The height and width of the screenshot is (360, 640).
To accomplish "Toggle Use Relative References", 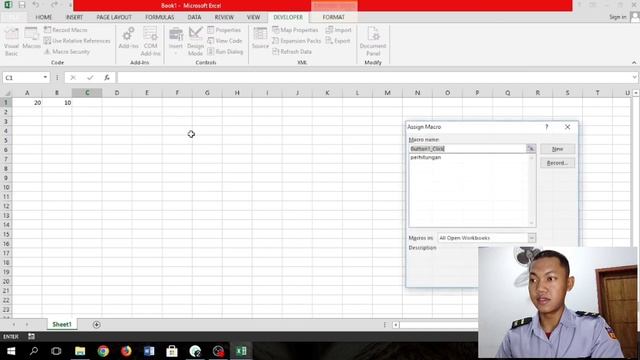I will [77, 41].
